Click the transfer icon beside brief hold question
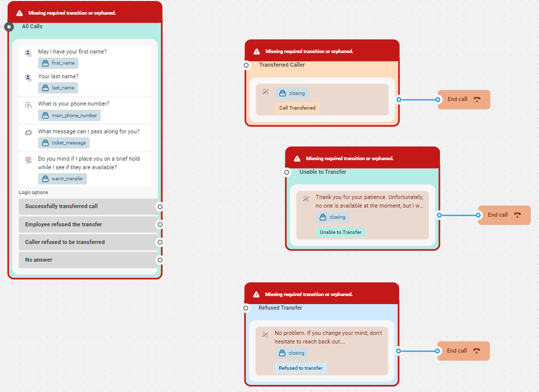539x392 pixels. click(x=28, y=160)
